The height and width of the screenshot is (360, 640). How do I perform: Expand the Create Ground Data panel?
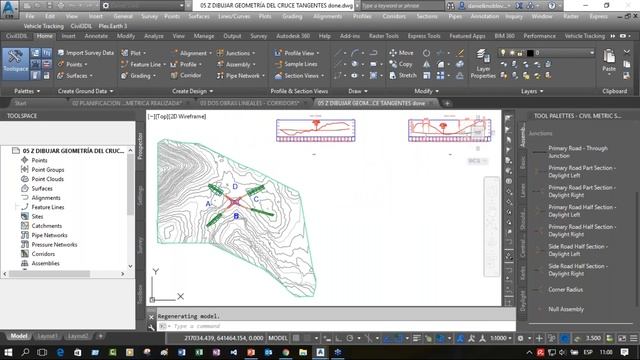(85, 91)
